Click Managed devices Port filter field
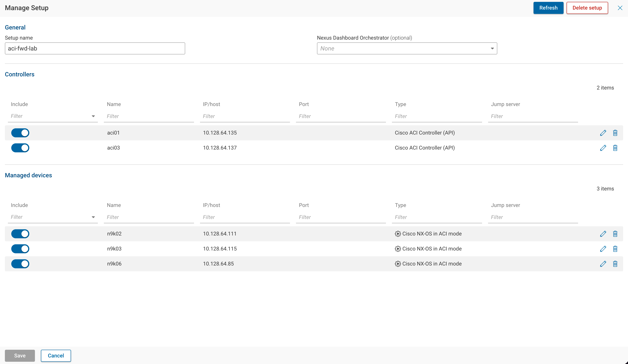The width and height of the screenshot is (628, 364). tap(341, 217)
